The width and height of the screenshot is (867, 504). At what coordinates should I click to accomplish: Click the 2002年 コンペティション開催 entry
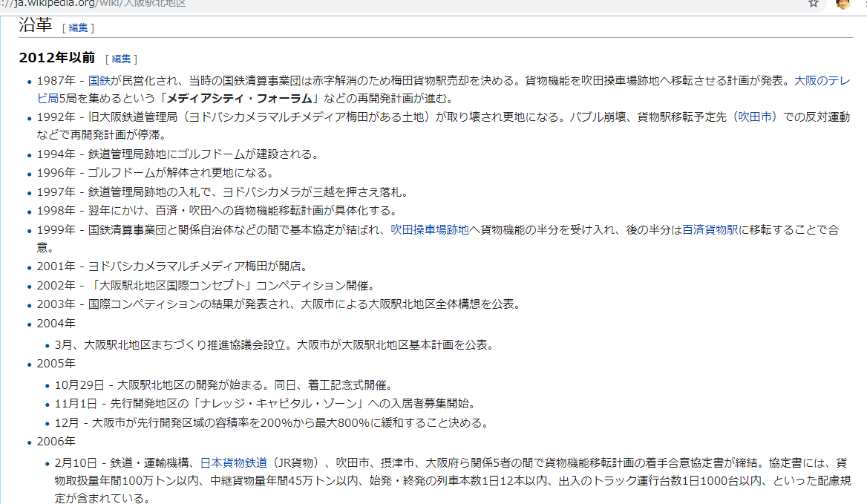tap(206, 286)
